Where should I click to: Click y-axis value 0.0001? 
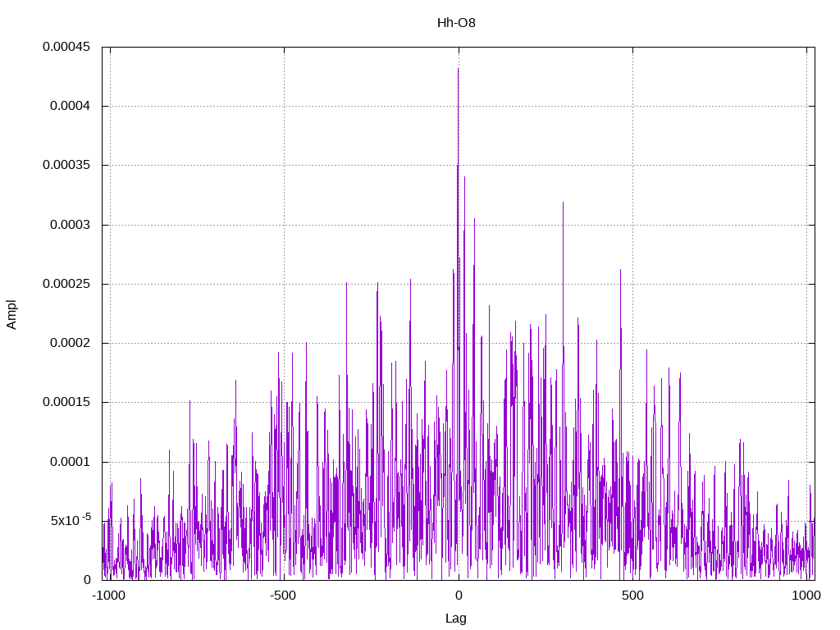(71, 462)
